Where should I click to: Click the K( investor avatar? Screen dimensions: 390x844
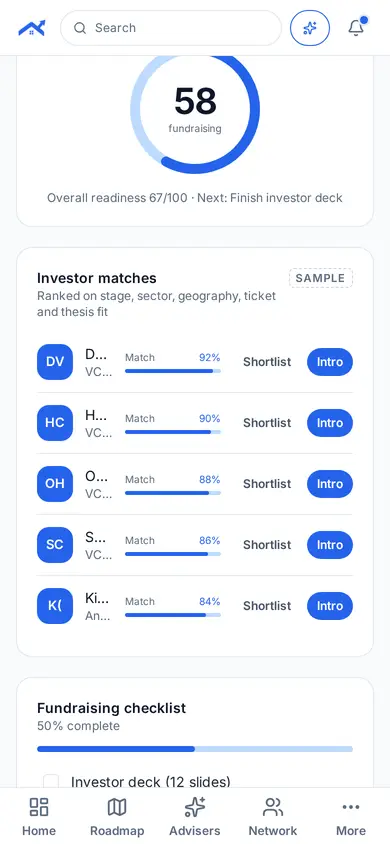click(55, 606)
